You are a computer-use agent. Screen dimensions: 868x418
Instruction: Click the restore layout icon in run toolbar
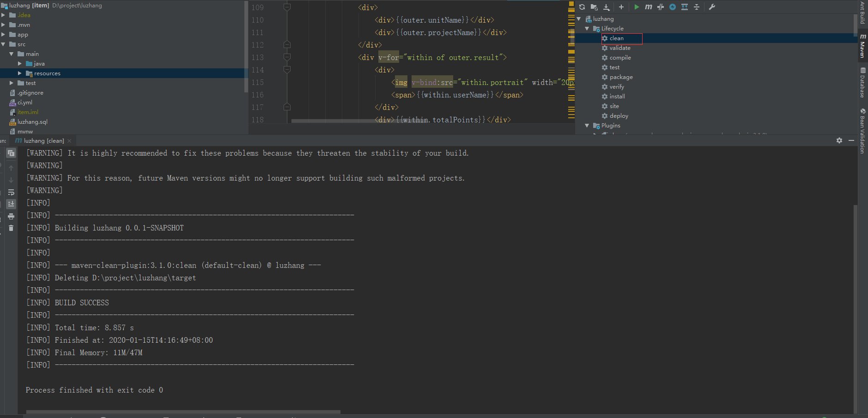tap(11, 153)
